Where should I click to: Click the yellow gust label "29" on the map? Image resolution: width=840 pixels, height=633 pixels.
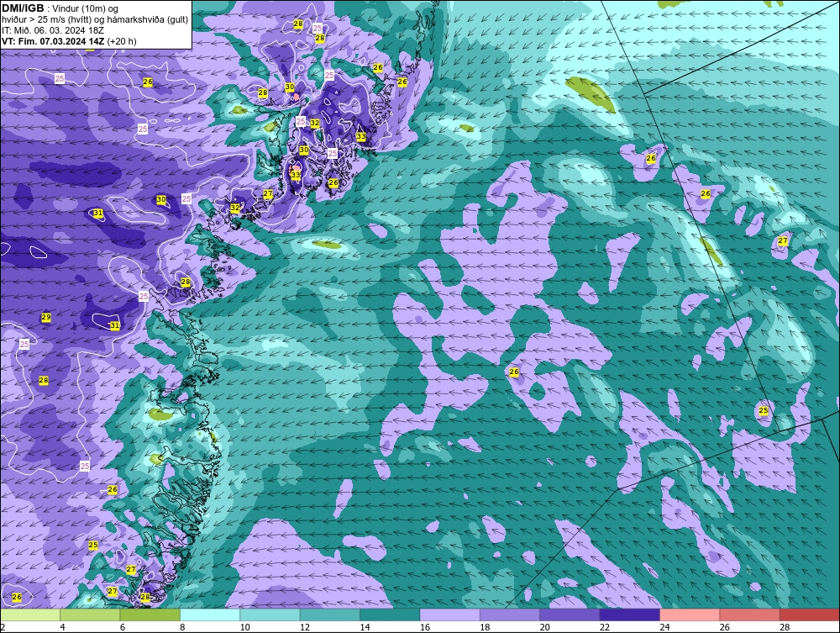point(46,317)
